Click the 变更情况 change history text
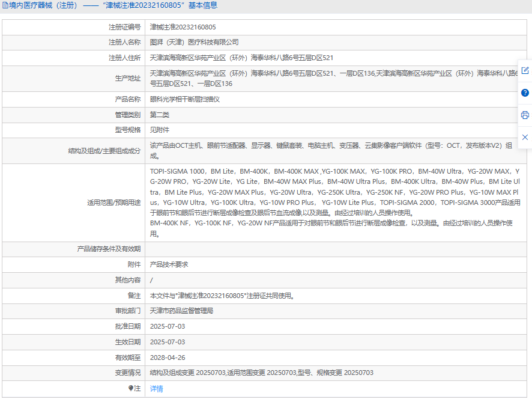Viewport: 532px width, 402px height. coord(262,373)
